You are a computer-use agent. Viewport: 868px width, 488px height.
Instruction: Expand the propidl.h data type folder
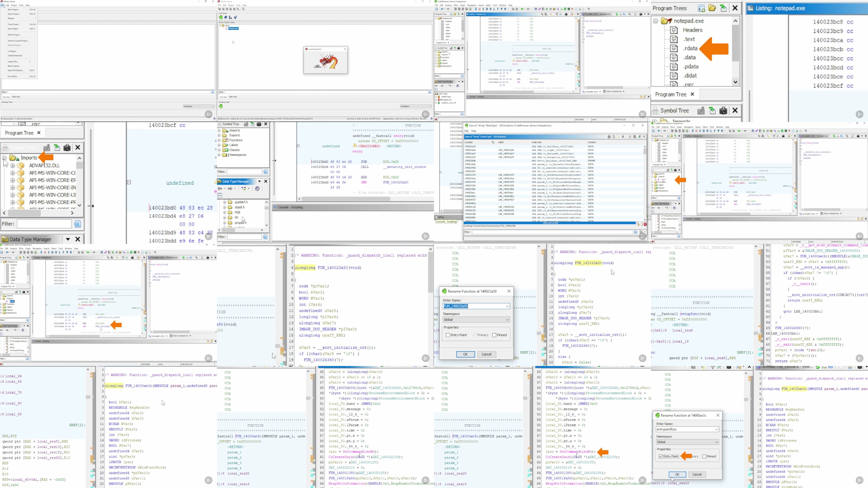point(225,223)
